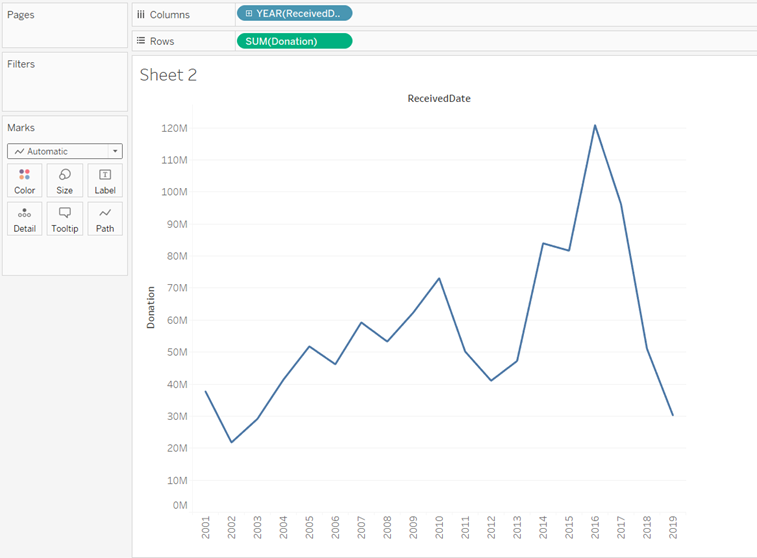Click the 2008 year axis label

(x=387, y=527)
